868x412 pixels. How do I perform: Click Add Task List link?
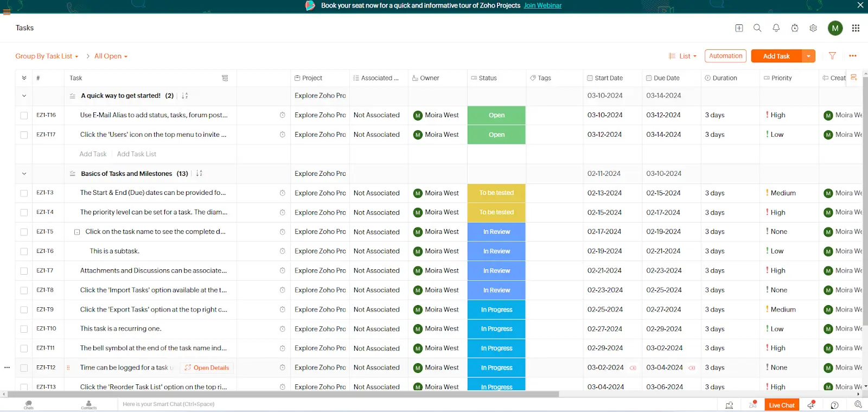137,154
